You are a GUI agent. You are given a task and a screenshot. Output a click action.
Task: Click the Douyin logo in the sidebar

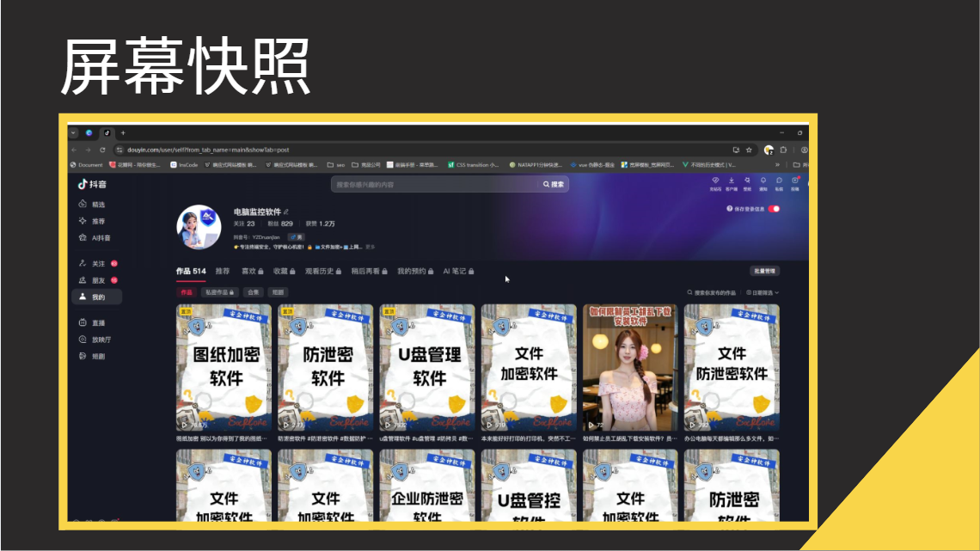pos(92,184)
